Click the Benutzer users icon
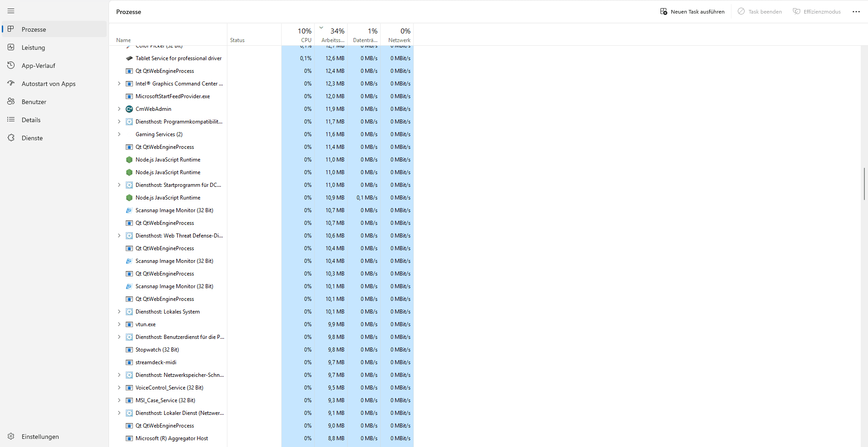868x447 pixels. [11, 101]
